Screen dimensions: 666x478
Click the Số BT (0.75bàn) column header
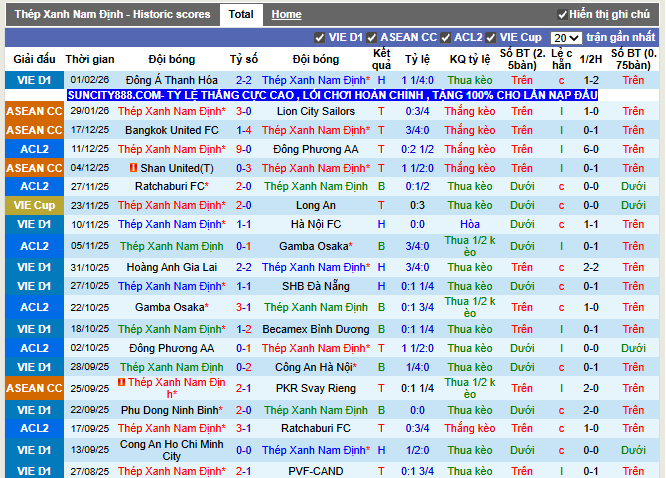pyautogui.click(x=633, y=59)
